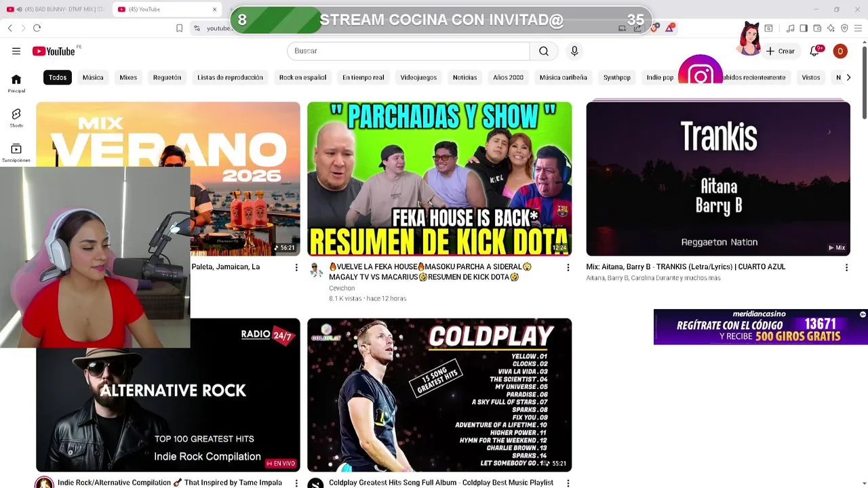Open more options for Feka House video

point(568,268)
